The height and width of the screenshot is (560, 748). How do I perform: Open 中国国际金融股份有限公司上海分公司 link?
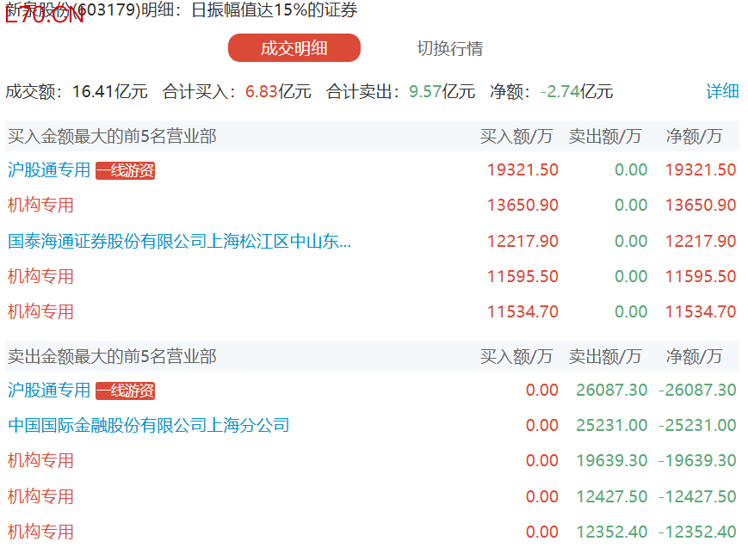click(x=149, y=426)
